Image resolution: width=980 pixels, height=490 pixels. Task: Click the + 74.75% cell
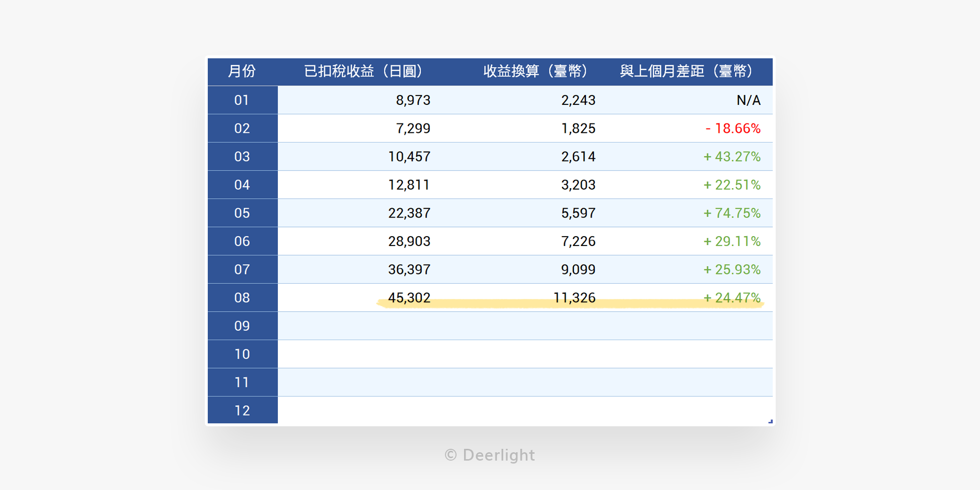point(732,213)
